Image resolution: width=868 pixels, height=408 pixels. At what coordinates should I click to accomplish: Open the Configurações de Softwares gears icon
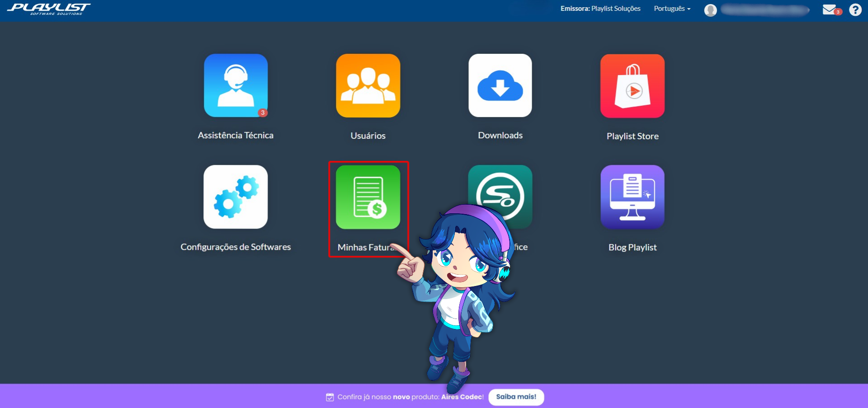236,197
